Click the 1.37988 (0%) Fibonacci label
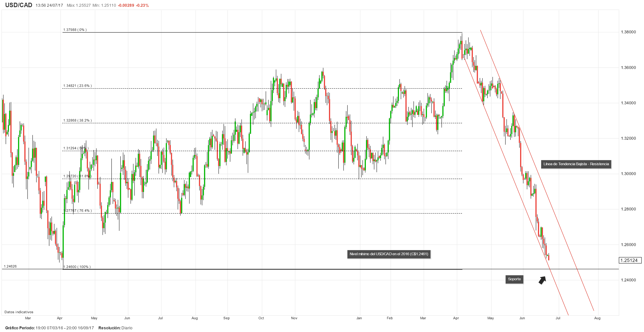This screenshot has height=332, width=644. click(x=75, y=30)
